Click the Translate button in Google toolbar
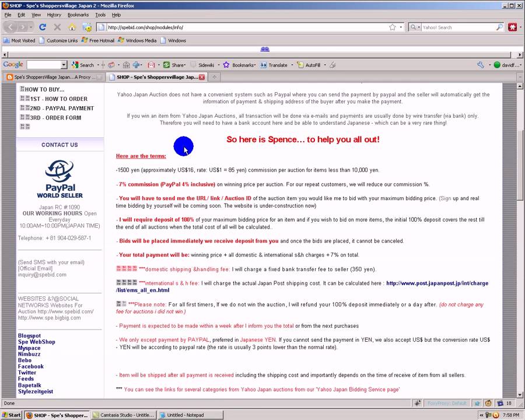 (274, 65)
